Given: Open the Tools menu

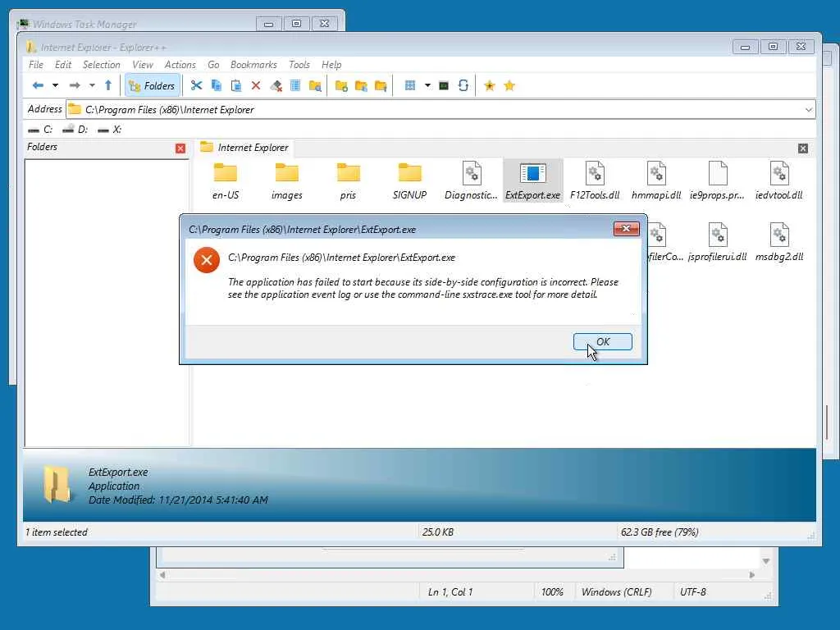Looking at the screenshot, I should pyautogui.click(x=299, y=65).
